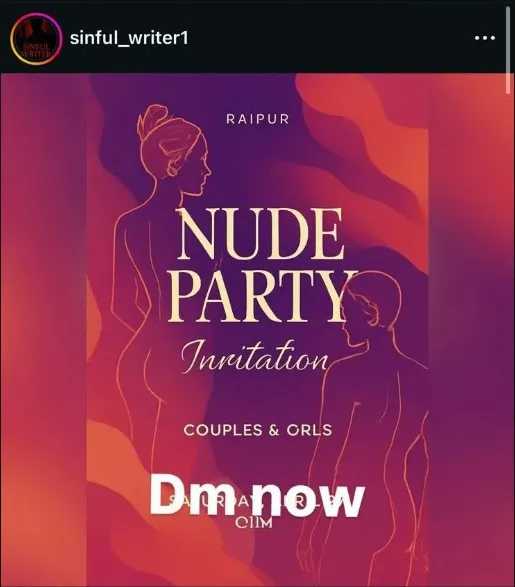Click the 'RAIPUR' text on poster
515x587 pixels.
[x=258, y=119]
